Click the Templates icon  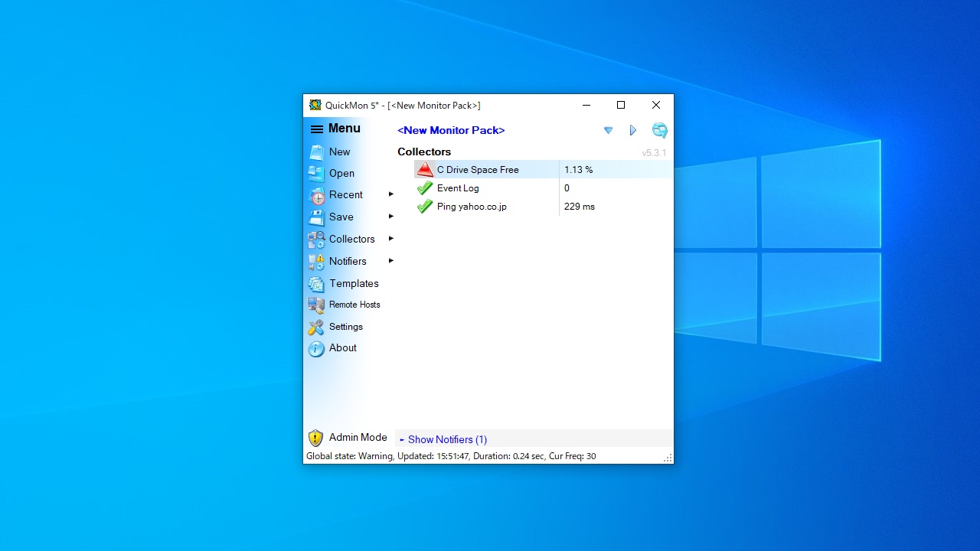316,284
